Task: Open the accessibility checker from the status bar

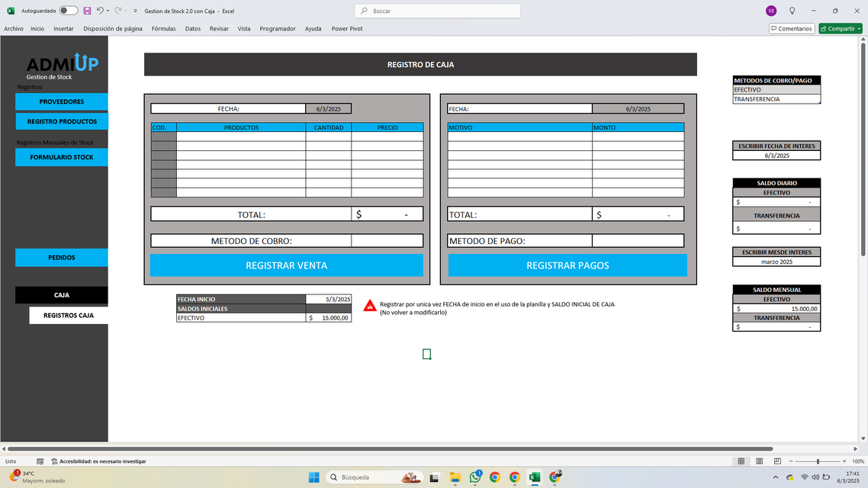Action: click(x=98, y=461)
